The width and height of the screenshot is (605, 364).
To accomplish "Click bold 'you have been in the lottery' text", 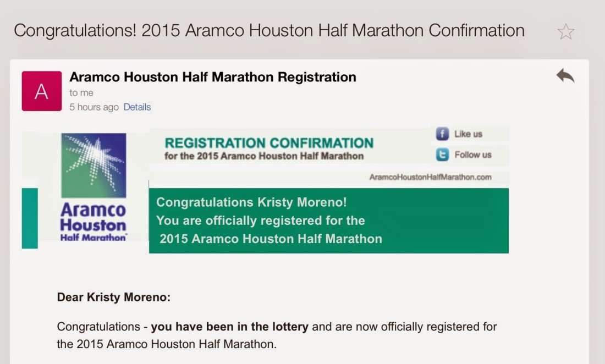I will tap(229, 327).
